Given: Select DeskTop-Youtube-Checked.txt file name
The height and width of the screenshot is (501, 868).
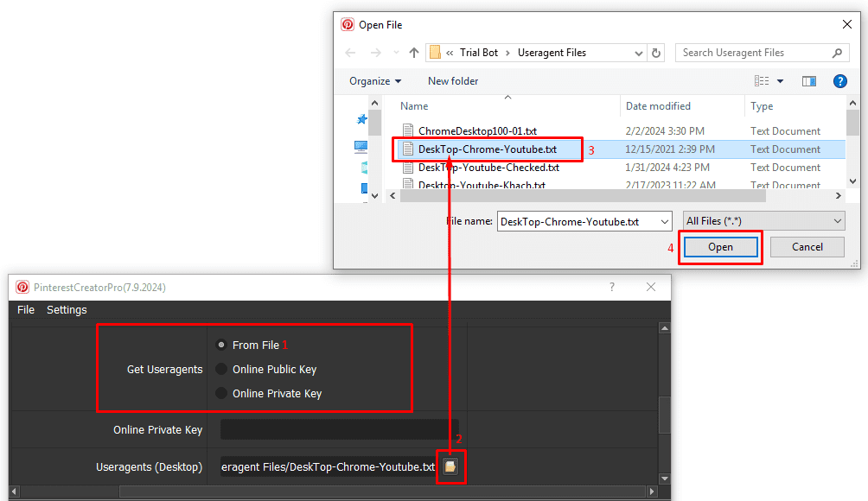Looking at the screenshot, I should point(488,167).
